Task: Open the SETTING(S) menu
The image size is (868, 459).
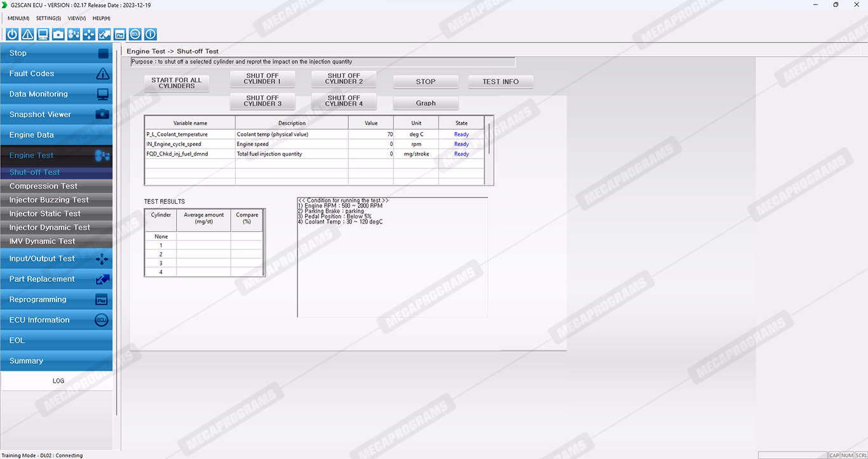Action: tap(48, 18)
